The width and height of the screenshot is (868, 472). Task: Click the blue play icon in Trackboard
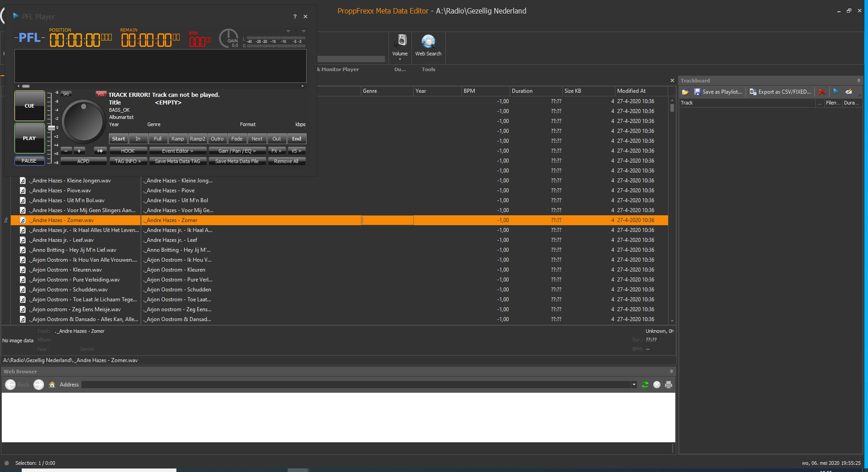click(x=836, y=91)
